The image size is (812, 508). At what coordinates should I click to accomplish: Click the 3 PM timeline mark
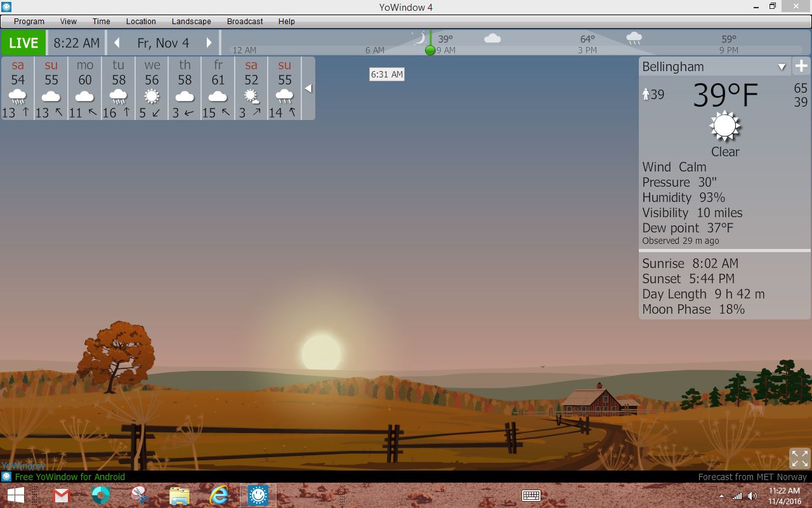coord(587,50)
